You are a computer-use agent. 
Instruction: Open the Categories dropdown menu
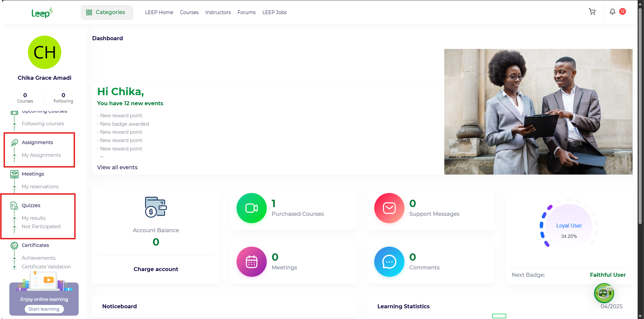click(107, 12)
